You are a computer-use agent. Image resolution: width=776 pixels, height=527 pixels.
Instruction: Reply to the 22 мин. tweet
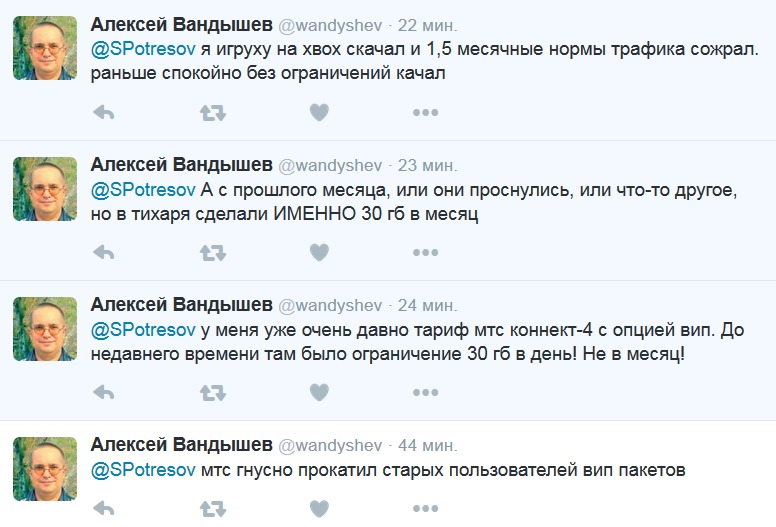click(x=104, y=113)
